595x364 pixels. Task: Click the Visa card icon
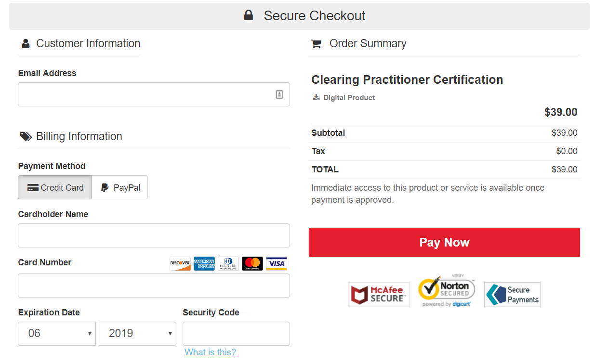(277, 263)
